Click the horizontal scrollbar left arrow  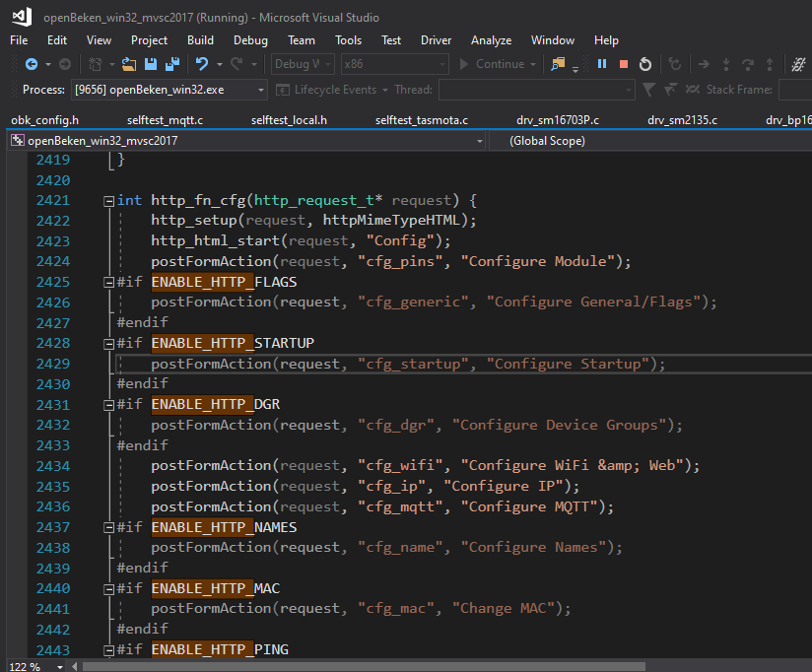[x=75, y=667]
